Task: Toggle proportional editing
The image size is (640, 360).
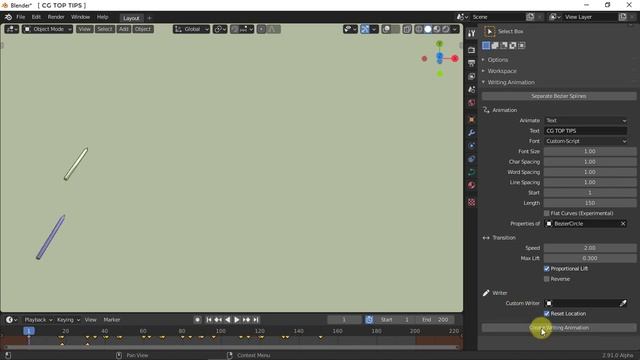Action: (x=262, y=29)
